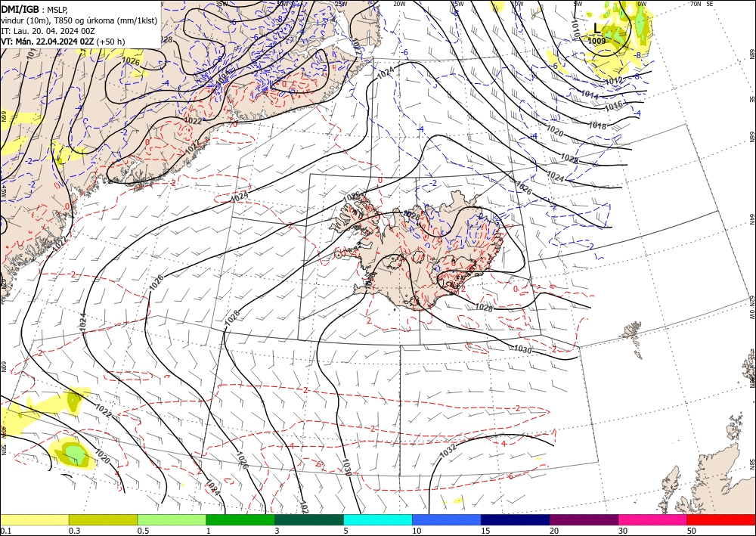This screenshot has height=536, width=756.
Task: Click the "20W" longitude label
Action: point(399,4)
